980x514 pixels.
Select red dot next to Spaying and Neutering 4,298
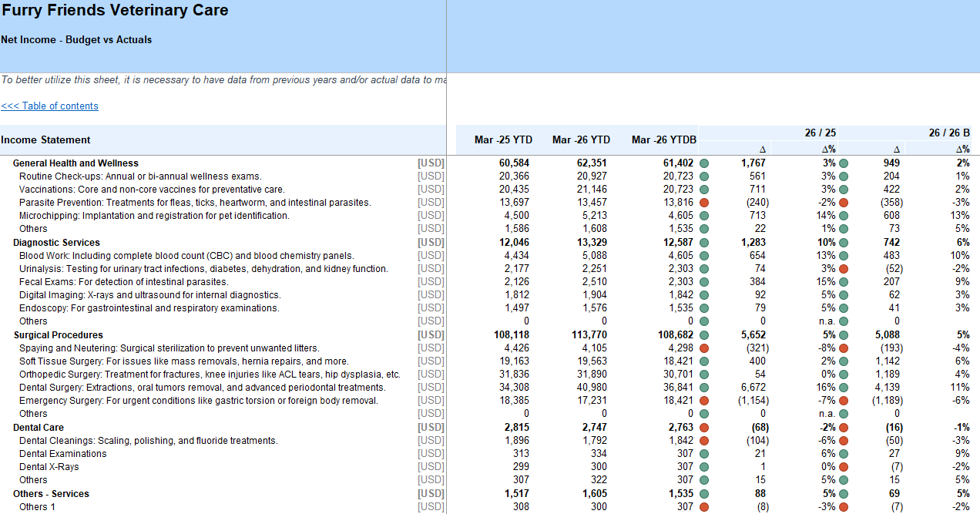tap(704, 348)
